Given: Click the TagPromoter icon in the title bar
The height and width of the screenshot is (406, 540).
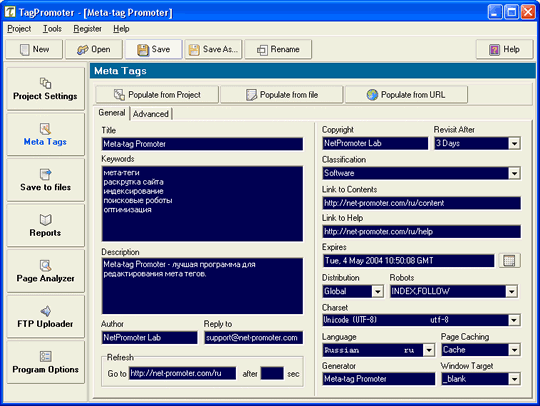Looking at the screenshot, I should click(10, 12).
